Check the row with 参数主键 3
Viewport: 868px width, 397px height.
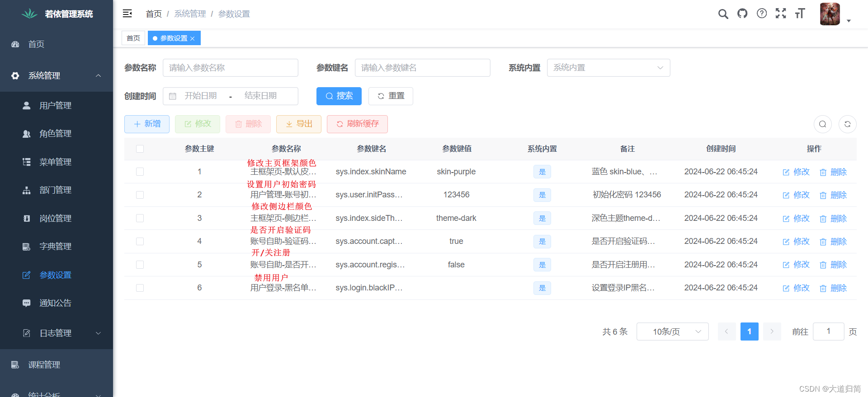(140, 218)
